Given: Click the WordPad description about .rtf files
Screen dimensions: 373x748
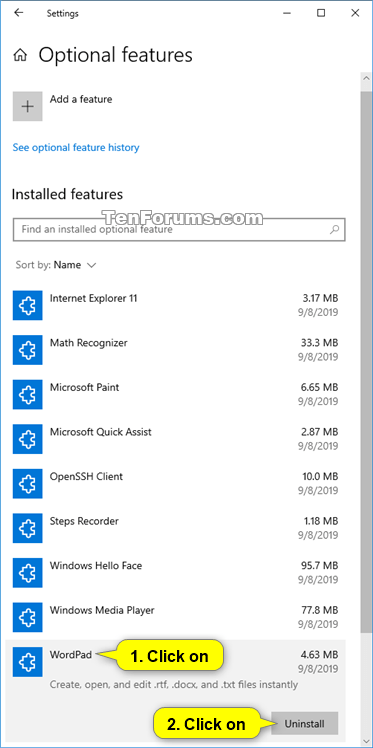Looking at the screenshot, I should 174,685.
